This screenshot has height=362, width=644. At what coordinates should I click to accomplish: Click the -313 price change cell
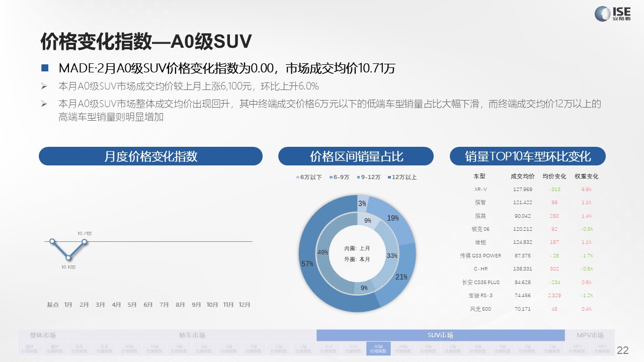point(554,190)
